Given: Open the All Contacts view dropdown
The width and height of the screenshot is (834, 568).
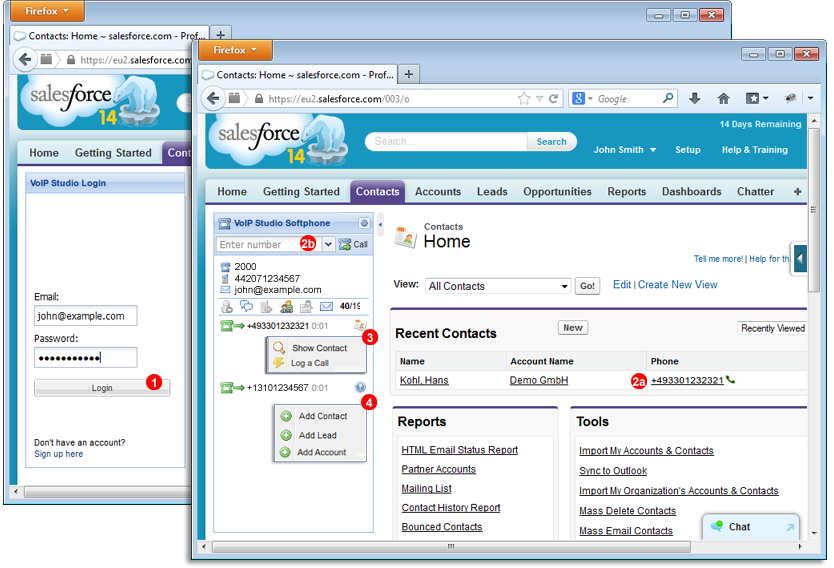Looking at the screenshot, I should [498, 286].
